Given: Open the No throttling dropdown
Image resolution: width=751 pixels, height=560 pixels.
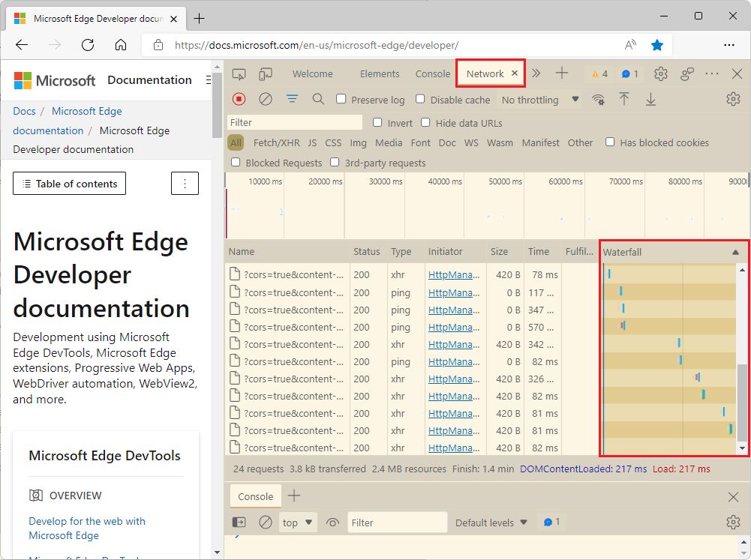Looking at the screenshot, I should coord(539,100).
